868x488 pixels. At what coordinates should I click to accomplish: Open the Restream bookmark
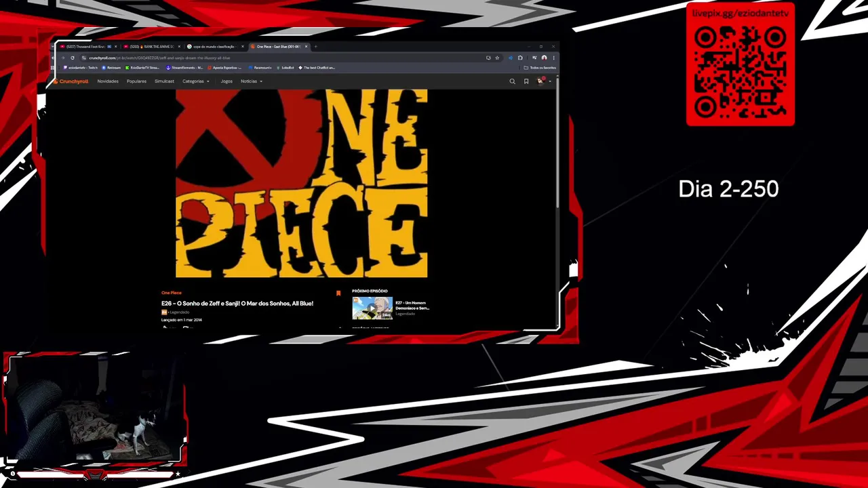tap(111, 68)
